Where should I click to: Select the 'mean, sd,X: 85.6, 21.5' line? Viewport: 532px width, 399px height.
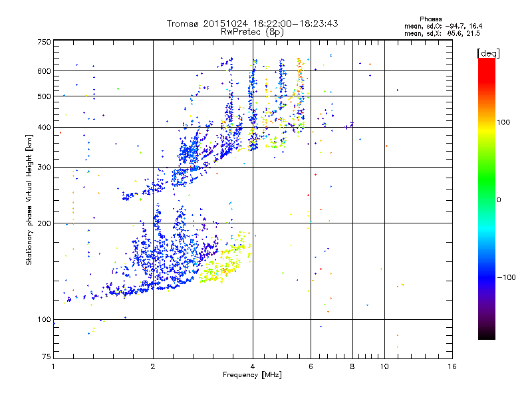coord(442,33)
